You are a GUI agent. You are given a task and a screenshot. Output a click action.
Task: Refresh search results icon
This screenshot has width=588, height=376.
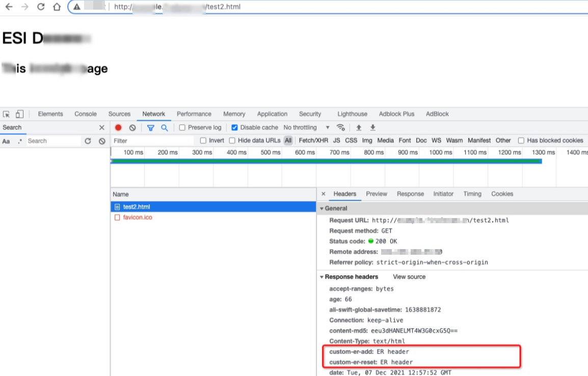tap(88, 141)
